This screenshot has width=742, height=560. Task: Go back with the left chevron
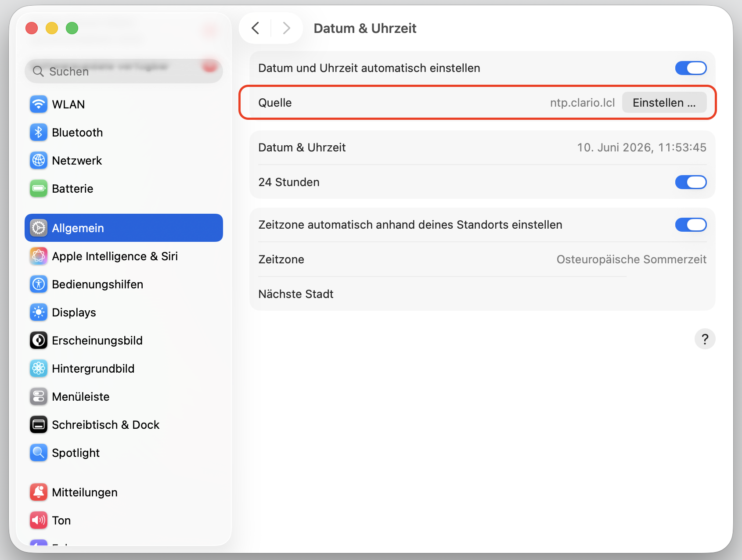pyautogui.click(x=256, y=28)
